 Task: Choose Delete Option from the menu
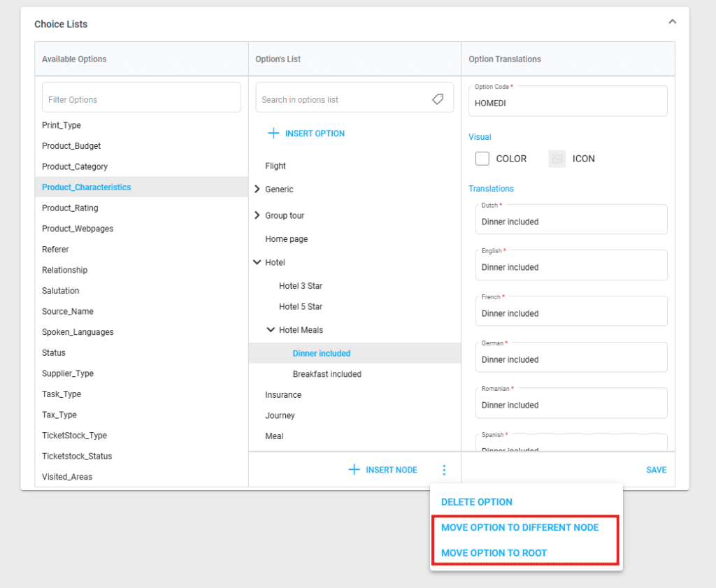point(476,502)
